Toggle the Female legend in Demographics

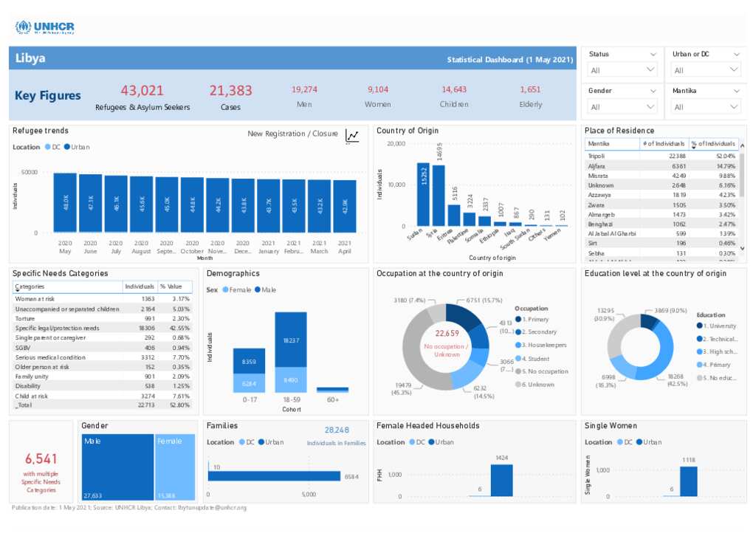coord(236,290)
